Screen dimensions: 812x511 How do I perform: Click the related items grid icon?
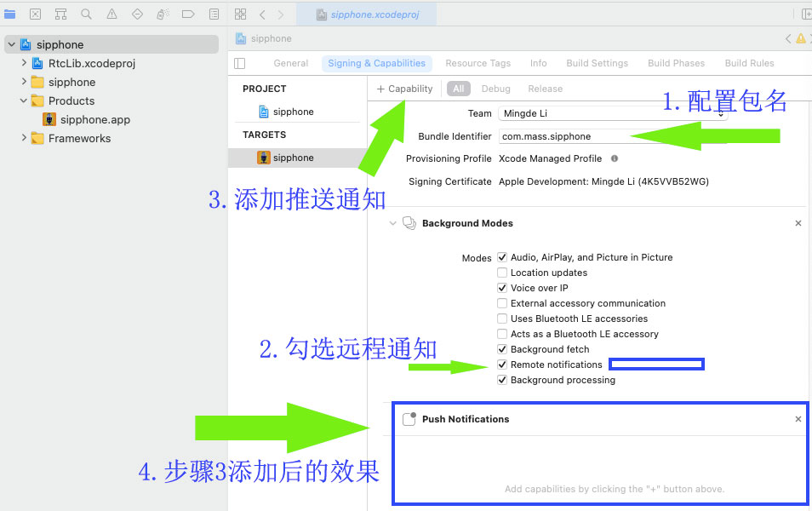coord(240,14)
